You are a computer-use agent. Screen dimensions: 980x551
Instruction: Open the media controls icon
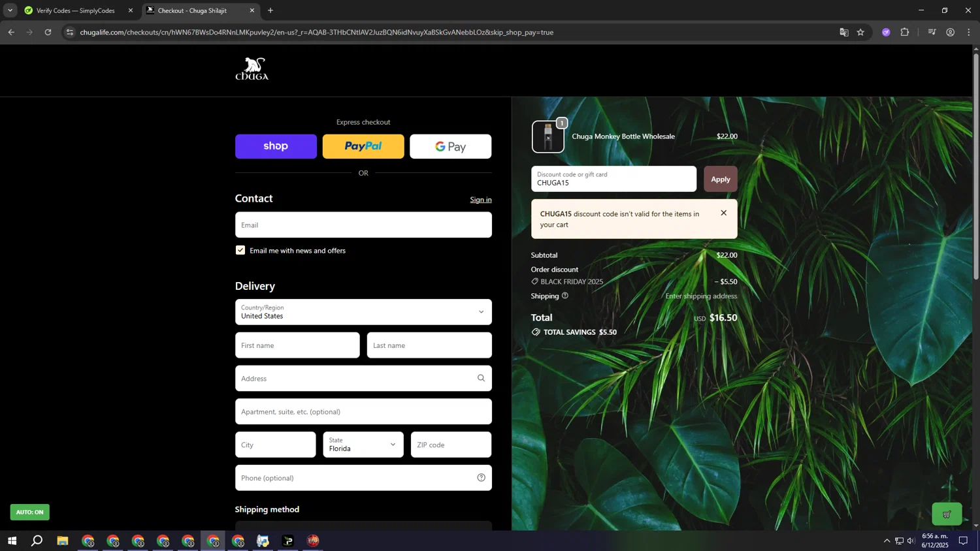pyautogui.click(x=932, y=32)
